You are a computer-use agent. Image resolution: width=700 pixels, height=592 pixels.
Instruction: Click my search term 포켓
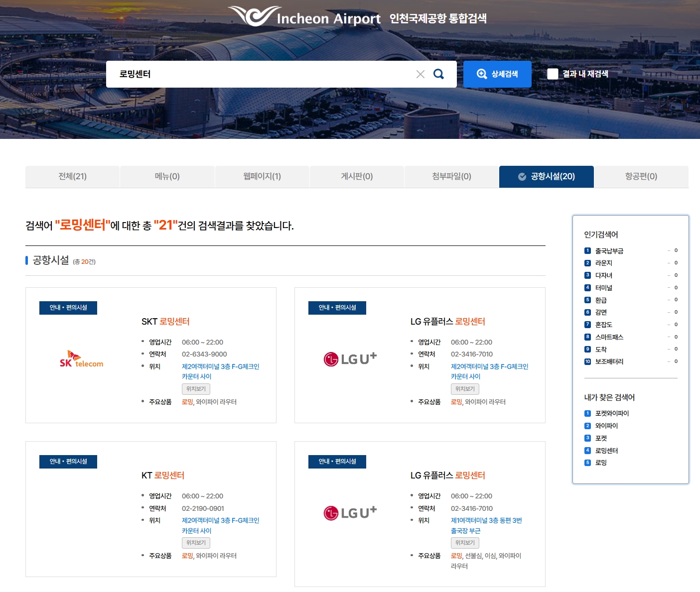(x=601, y=438)
